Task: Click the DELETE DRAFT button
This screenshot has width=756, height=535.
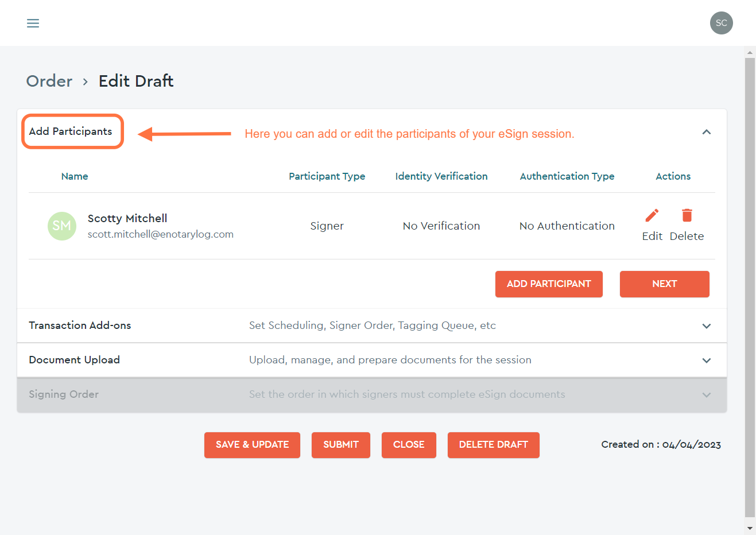Action: (494, 445)
